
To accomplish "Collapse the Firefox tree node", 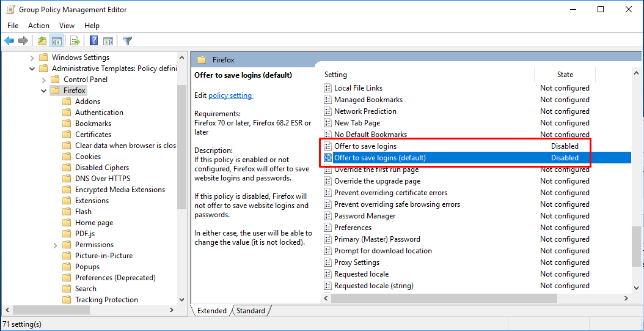I will click(x=44, y=91).
